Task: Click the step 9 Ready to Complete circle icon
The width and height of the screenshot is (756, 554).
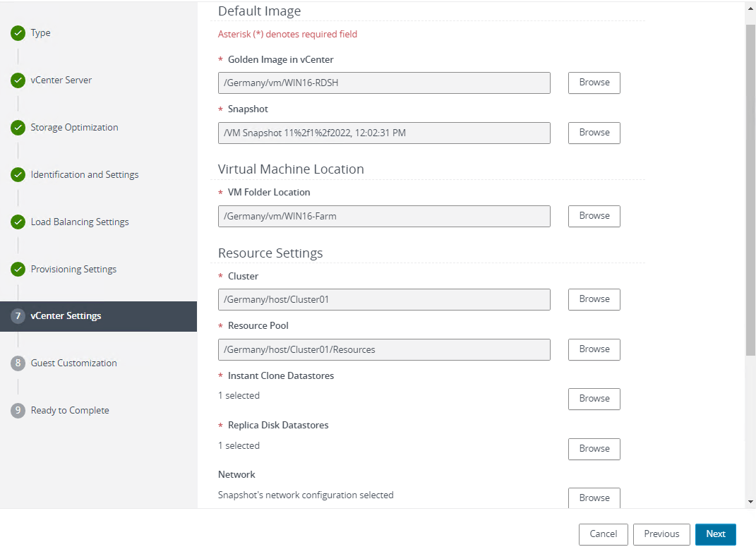Action: [x=18, y=410]
